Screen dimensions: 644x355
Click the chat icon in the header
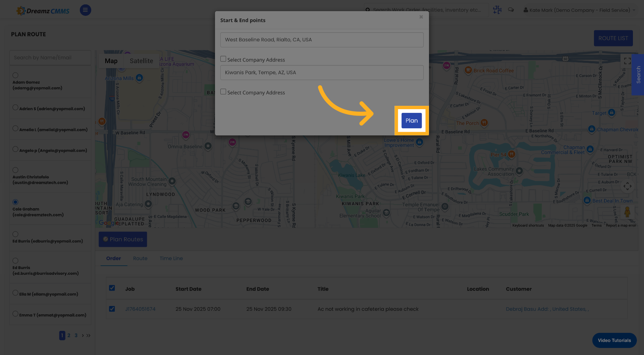(511, 10)
